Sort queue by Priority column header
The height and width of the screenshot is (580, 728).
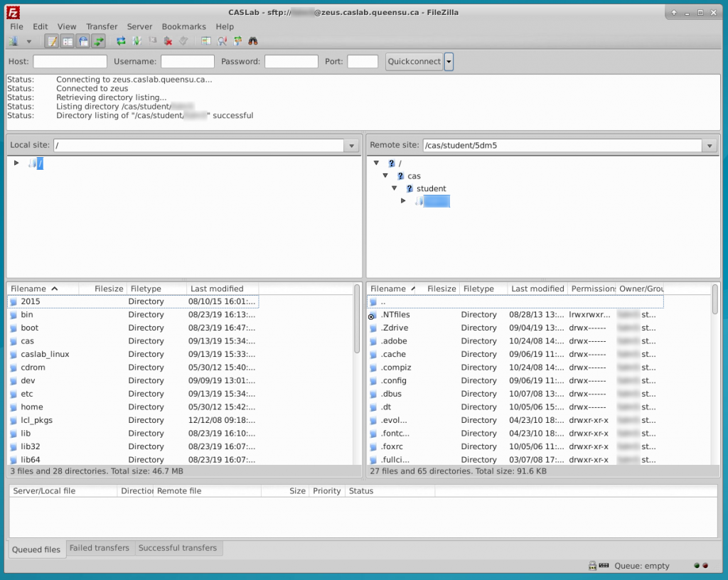click(327, 491)
